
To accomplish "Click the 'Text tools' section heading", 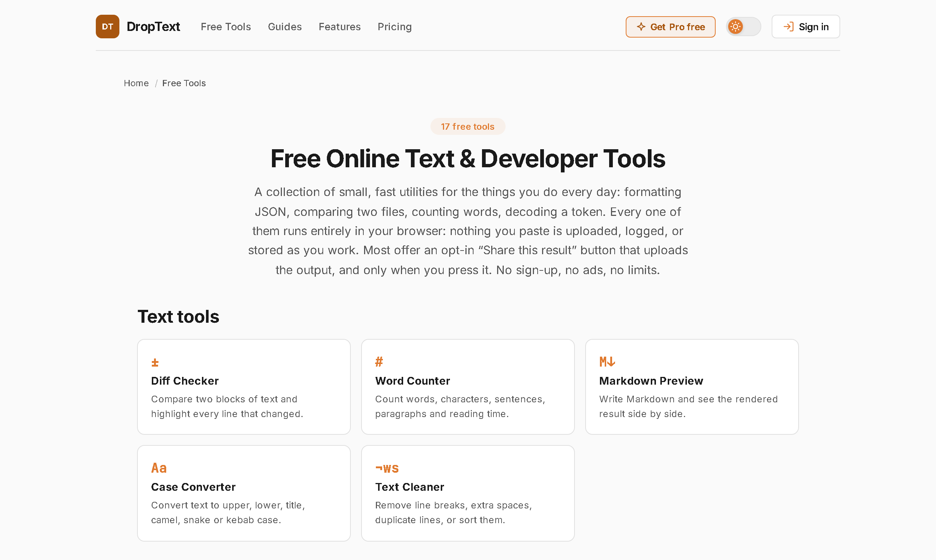I will pos(178,316).
